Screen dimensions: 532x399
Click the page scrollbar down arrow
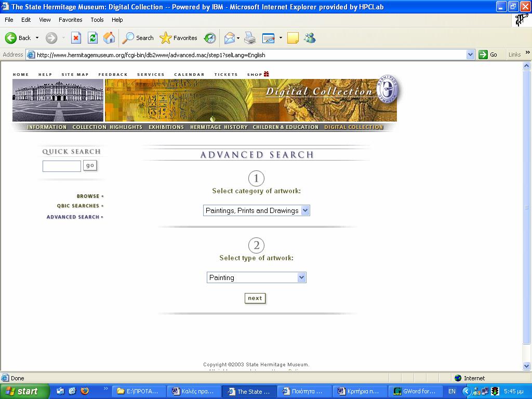coord(527,366)
